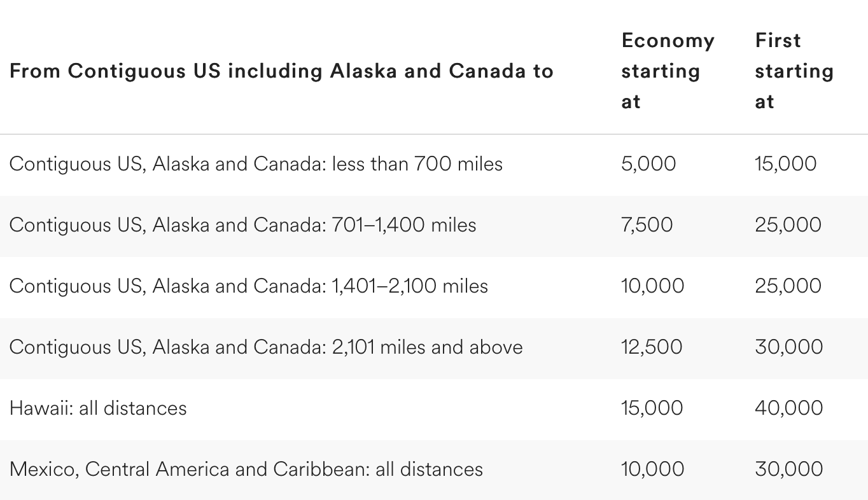Select the '701–1,400 miles' row label
868x500 pixels.
(x=242, y=225)
